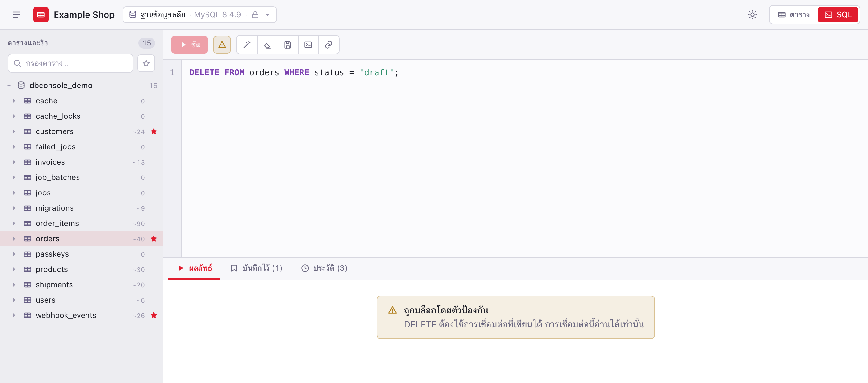Open the ประวัติ (3) history tab
Viewport: 868px width, 383px height.
click(x=324, y=268)
